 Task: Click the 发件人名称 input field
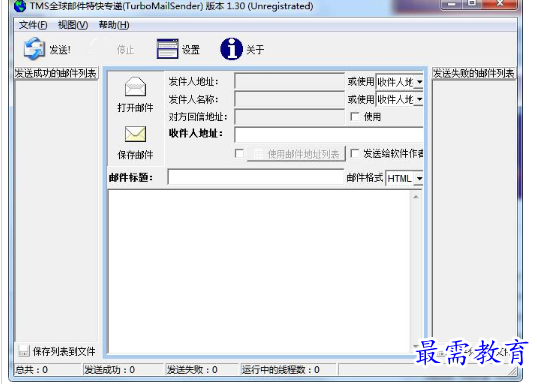(289, 99)
